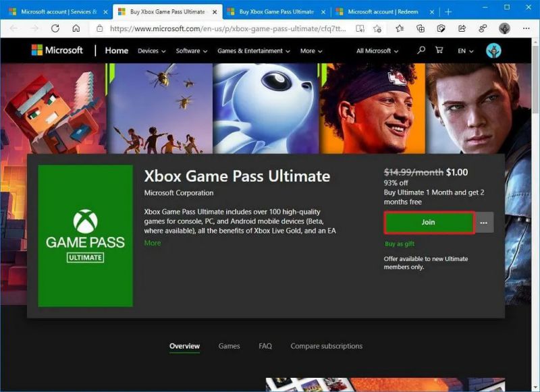Open the EN language dropdown
Screen dimensions: 540x392
click(x=466, y=51)
